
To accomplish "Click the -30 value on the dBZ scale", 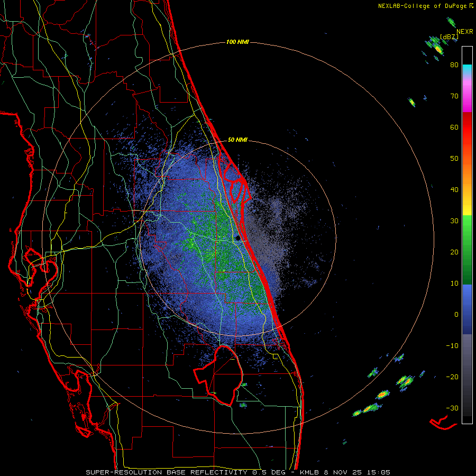I will (452, 408).
